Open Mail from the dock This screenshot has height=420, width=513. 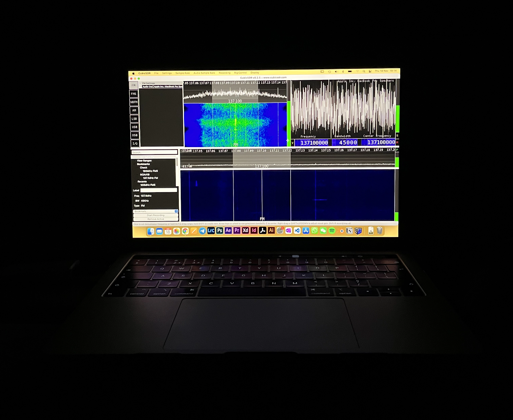tap(159, 231)
